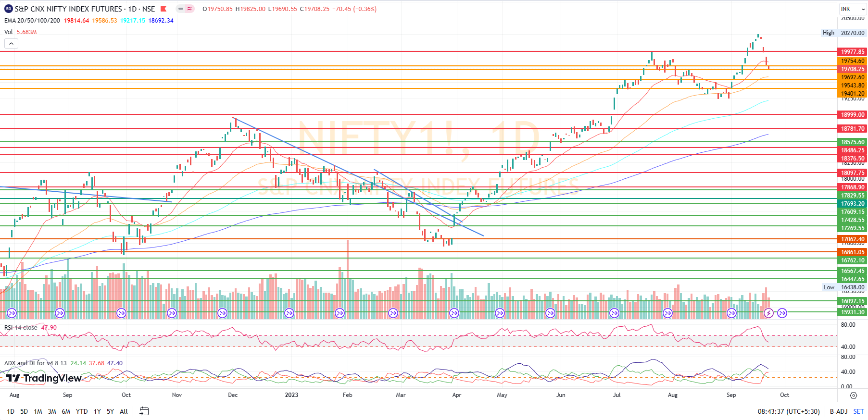Click rollover marker above Dec label
This screenshot has width=868, height=420.
click(x=222, y=313)
